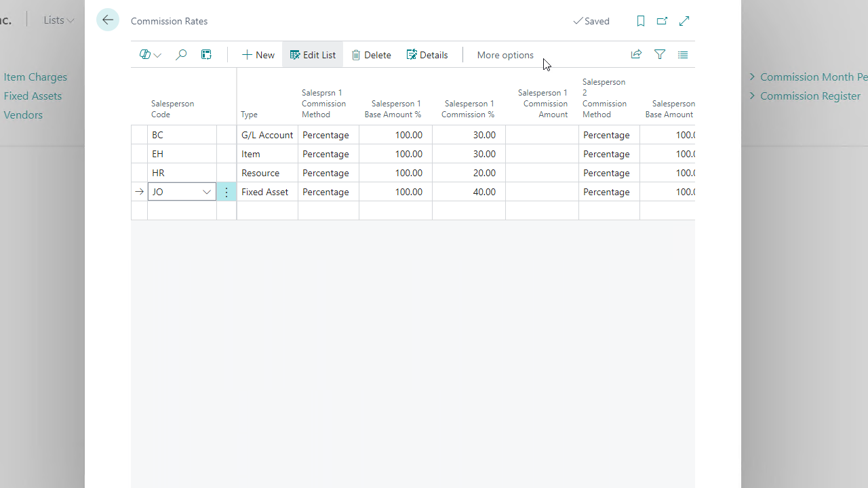Open the Salesperson Code JO dropdown
The width and height of the screenshot is (868, 488).
click(207, 192)
